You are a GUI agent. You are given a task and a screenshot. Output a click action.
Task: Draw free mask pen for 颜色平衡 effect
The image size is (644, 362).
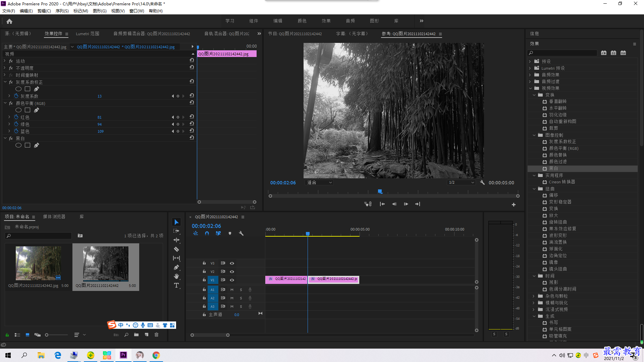pyautogui.click(x=37, y=110)
